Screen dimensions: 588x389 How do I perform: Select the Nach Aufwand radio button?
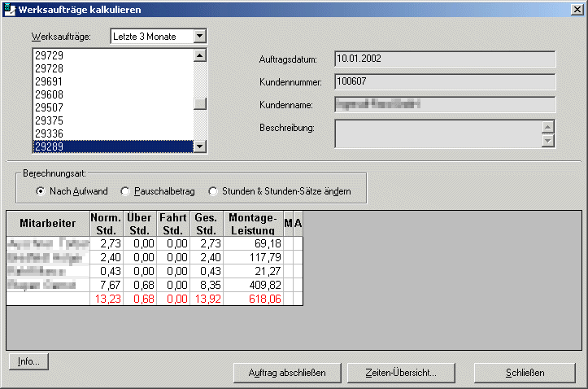pos(41,191)
